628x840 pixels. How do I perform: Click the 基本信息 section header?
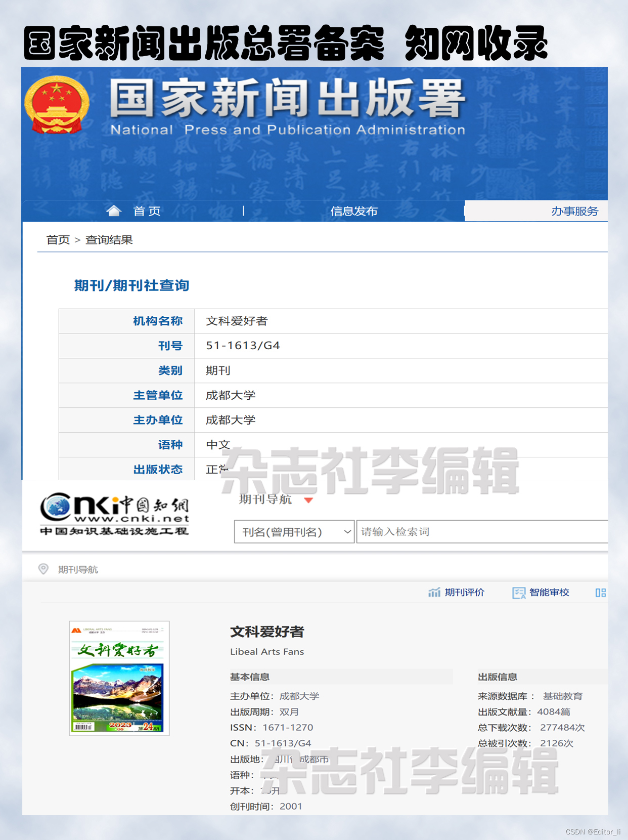tap(250, 677)
